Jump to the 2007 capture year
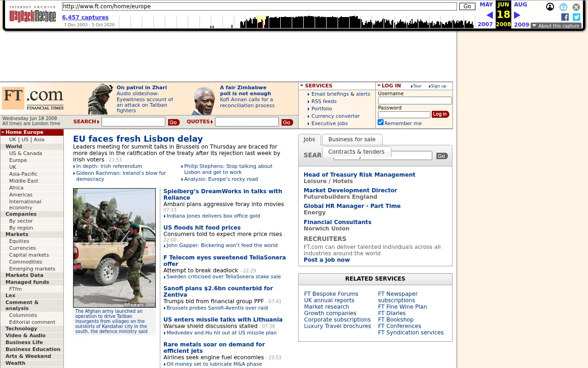This screenshot has width=588, height=368. [485, 24]
